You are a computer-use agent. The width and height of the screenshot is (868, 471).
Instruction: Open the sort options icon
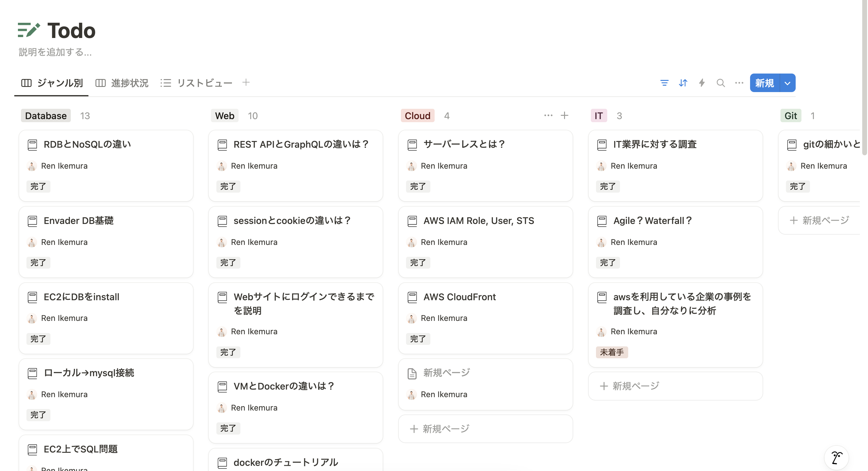coord(683,83)
